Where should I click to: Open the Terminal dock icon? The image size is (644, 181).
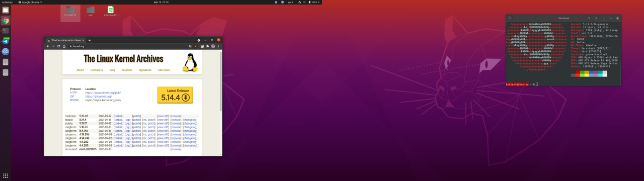pos(6,31)
